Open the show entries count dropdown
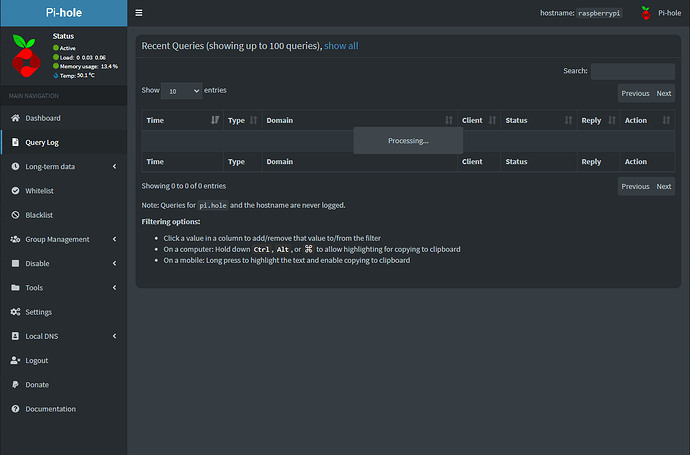Screen dimensions: 690x455 click(181, 90)
